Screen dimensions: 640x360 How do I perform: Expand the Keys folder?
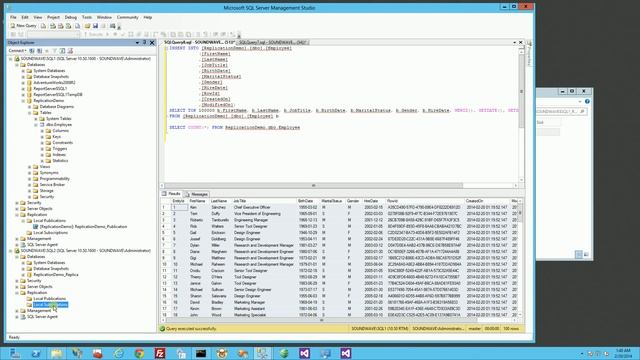42,137
